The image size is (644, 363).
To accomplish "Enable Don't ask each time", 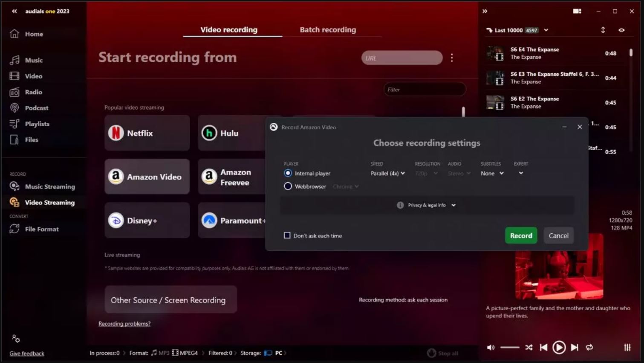I will point(287,235).
